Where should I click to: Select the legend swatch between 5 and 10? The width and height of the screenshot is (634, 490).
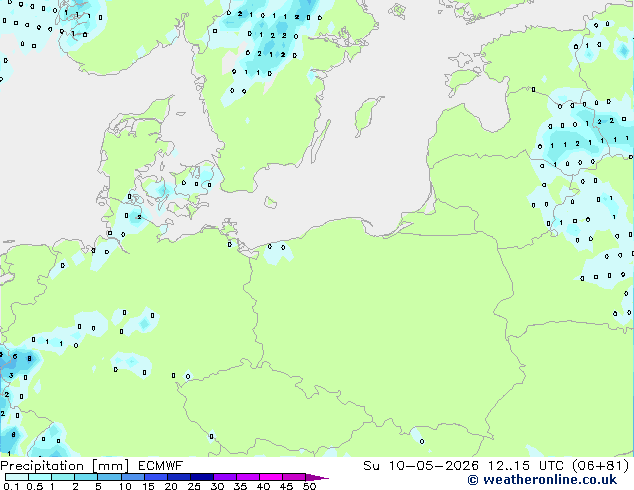coord(109,477)
